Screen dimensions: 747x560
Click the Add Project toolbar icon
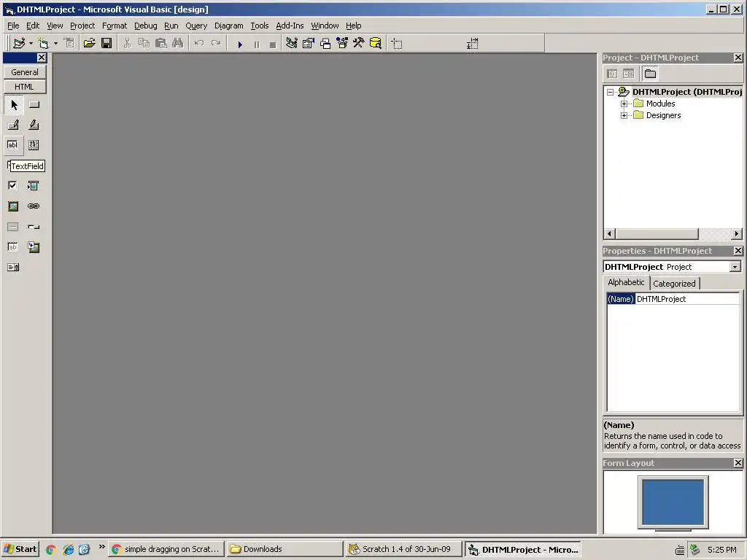click(x=19, y=43)
